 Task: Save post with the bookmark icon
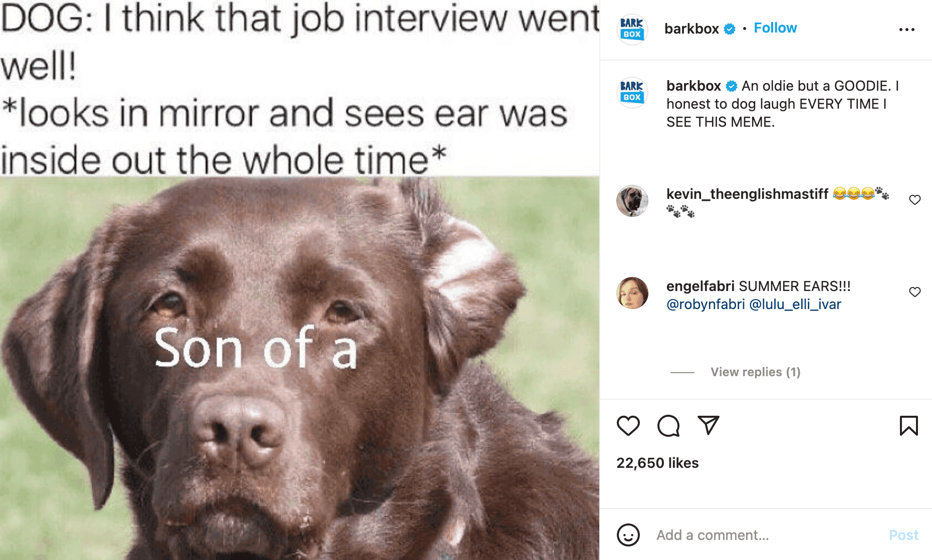coord(908,426)
